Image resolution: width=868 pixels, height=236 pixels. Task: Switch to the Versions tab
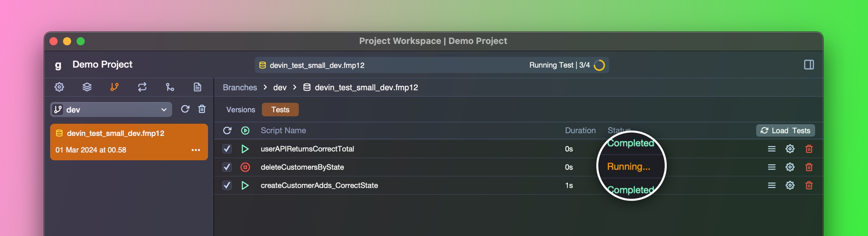click(x=240, y=110)
